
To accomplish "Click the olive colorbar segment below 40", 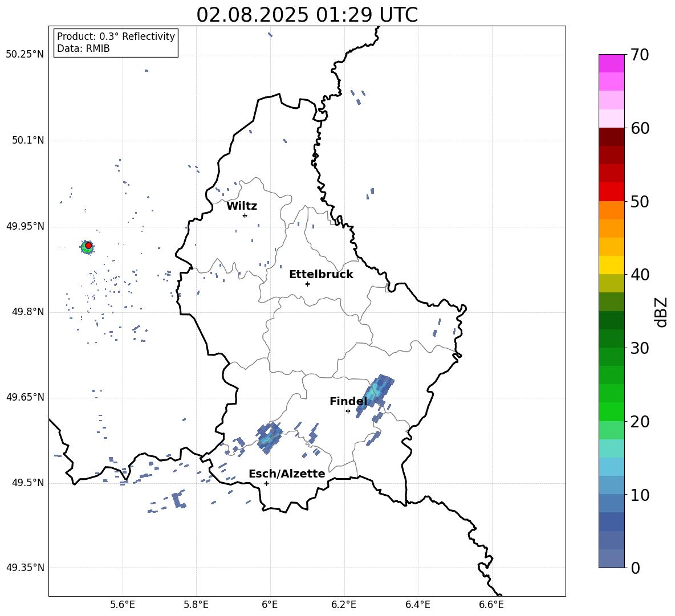I will 611,283.
